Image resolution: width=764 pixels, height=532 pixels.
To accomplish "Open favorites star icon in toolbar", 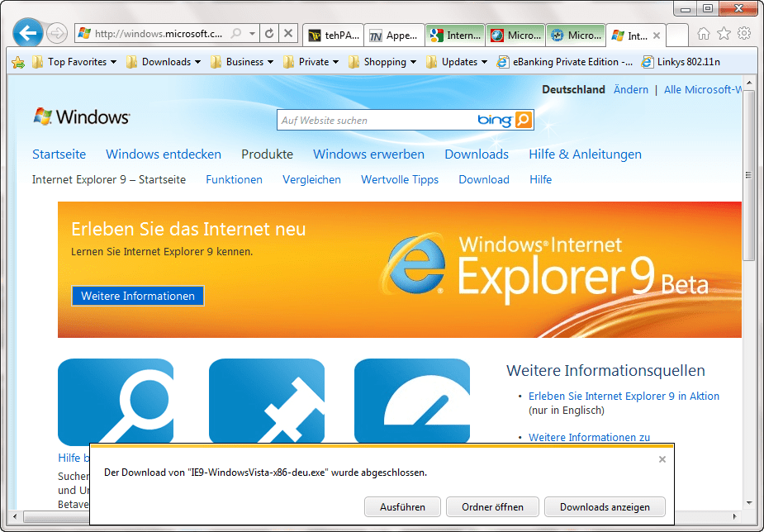I will coord(724,34).
